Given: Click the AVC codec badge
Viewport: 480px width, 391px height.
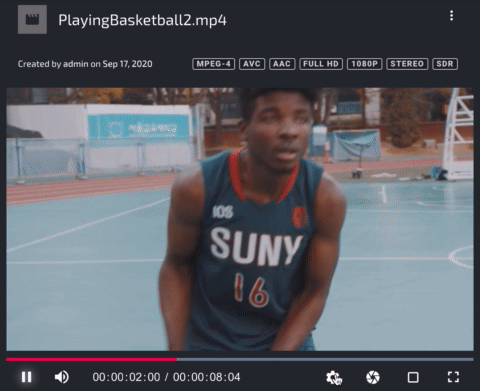Looking at the screenshot, I should click(x=252, y=64).
